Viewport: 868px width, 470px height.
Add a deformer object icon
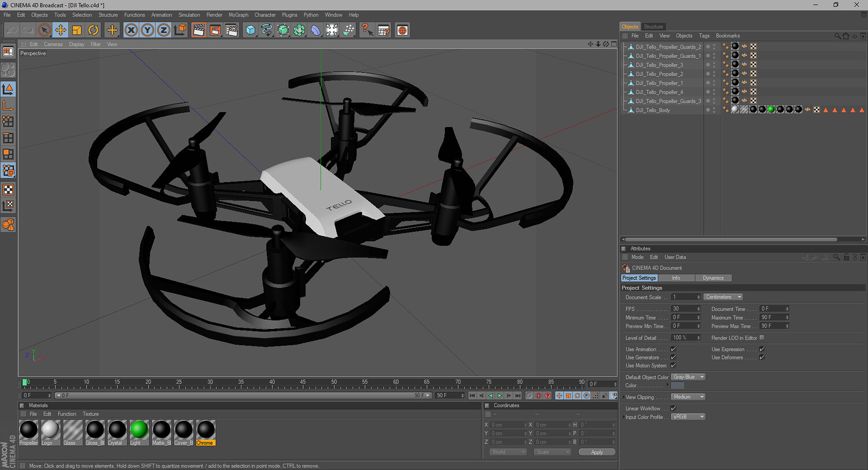(315, 30)
